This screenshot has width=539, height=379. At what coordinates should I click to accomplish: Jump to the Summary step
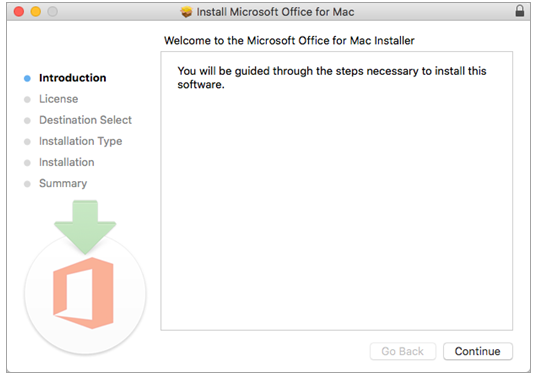pos(63,183)
